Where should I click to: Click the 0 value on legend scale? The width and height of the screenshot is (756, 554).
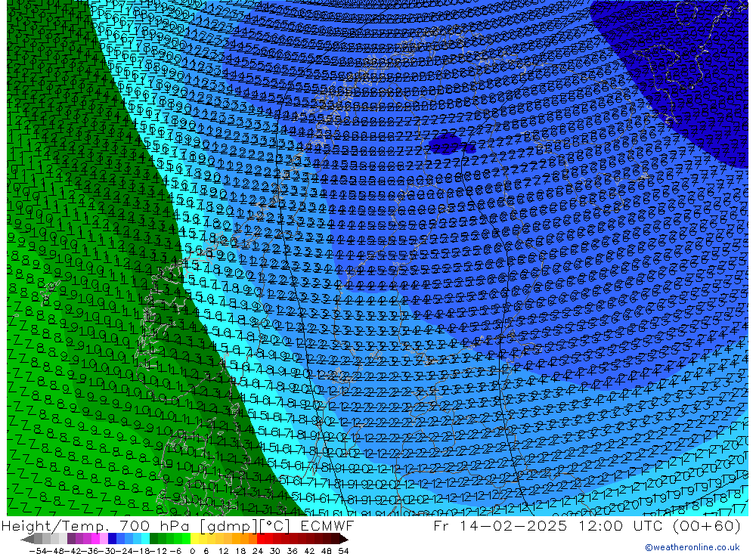[x=192, y=551]
